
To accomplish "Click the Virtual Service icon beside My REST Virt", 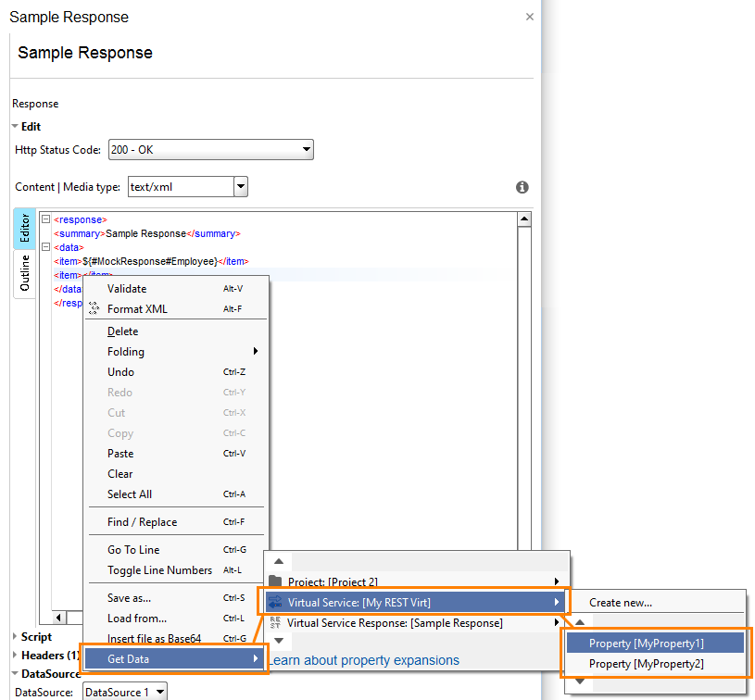I will coord(274,600).
